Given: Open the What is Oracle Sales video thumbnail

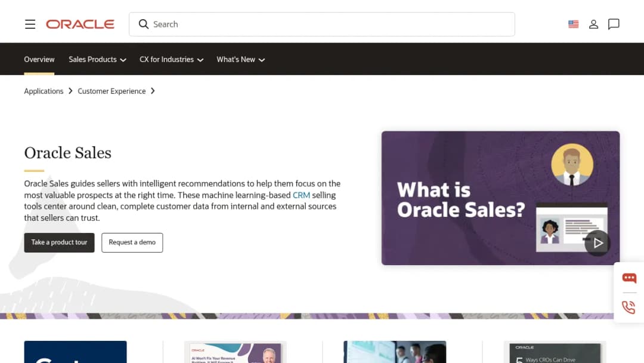Looking at the screenshot, I should click(500, 198).
